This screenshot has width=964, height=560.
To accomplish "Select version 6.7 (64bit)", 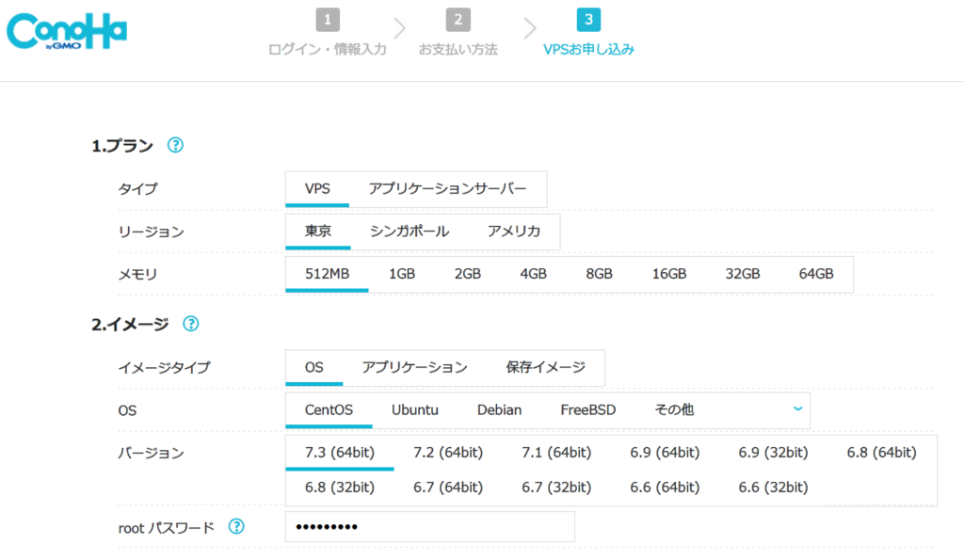I will [x=448, y=488].
